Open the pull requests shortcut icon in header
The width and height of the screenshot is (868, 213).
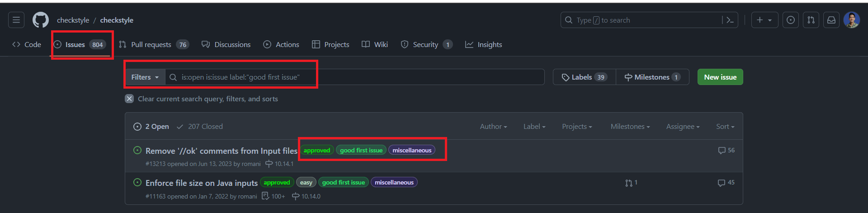click(811, 20)
